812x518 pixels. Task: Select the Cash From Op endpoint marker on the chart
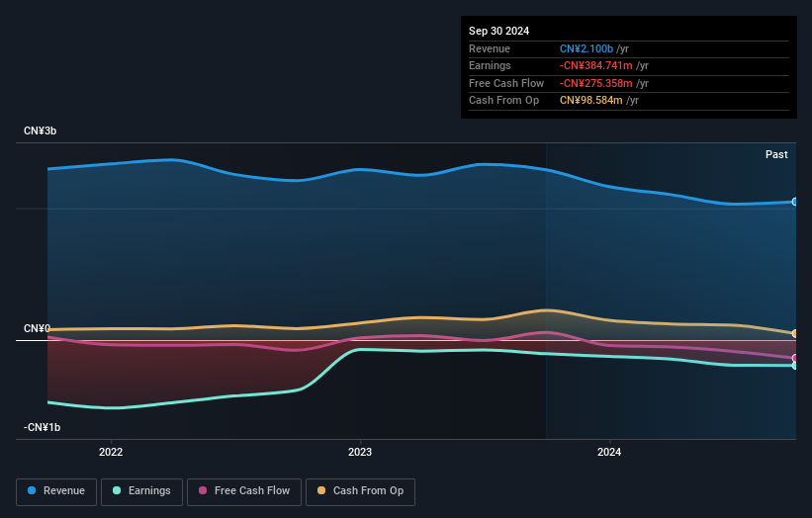coord(795,334)
